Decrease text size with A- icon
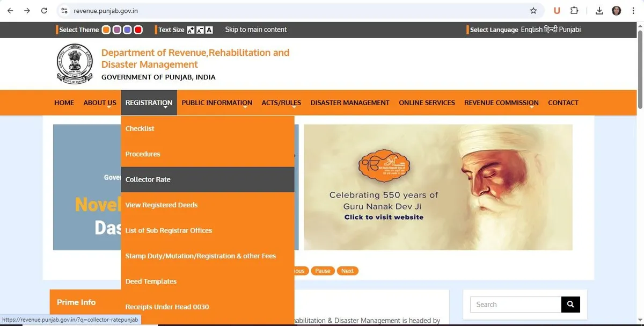The height and width of the screenshot is (326, 644). click(200, 30)
